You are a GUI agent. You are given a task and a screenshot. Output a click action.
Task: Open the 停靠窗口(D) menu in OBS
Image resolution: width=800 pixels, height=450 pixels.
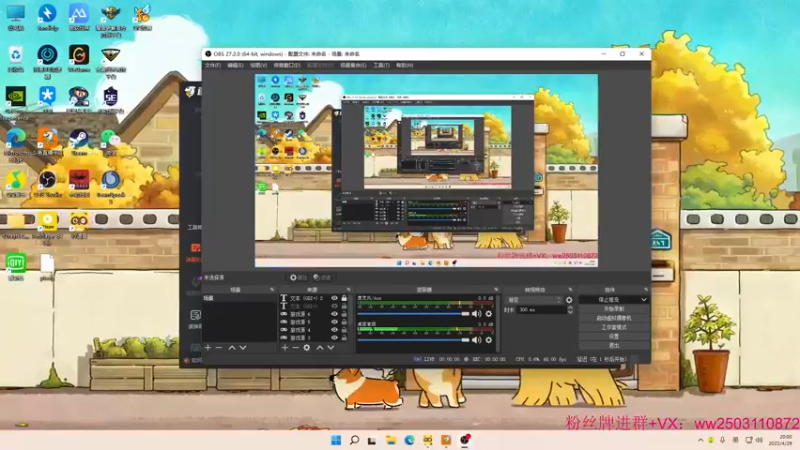coord(287,65)
